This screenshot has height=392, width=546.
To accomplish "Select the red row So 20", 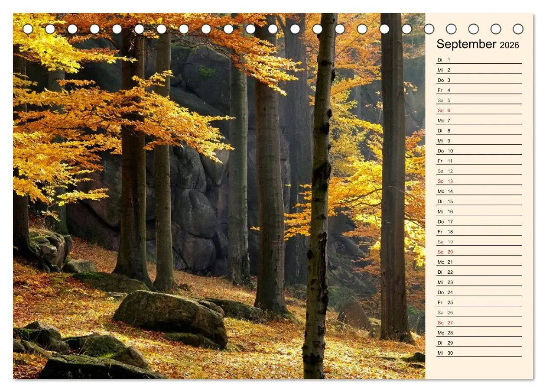I will (x=479, y=252).
